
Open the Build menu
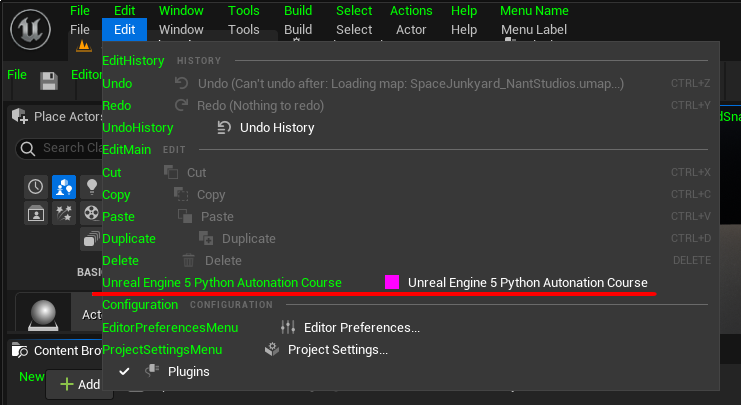click(x=298, y=29)
